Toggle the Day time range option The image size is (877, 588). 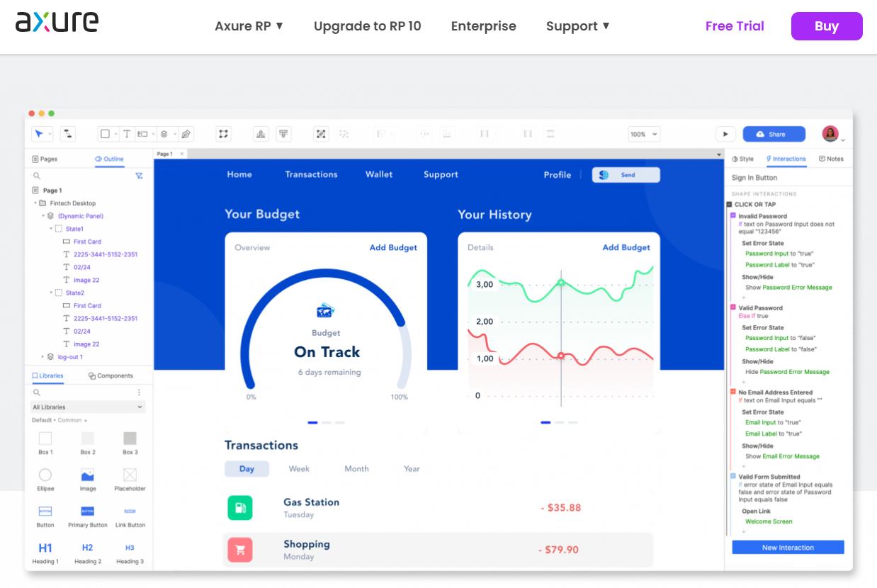click(x=247, y=469)
